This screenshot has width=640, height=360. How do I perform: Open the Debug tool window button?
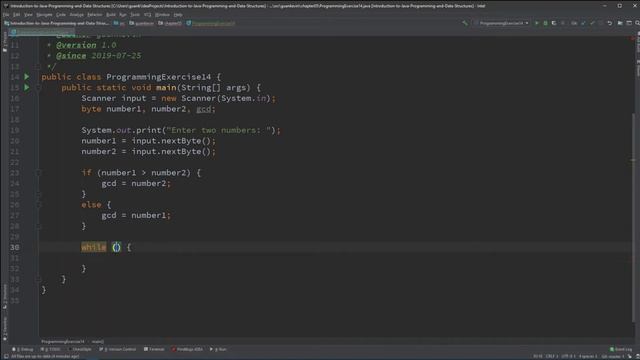23,349
